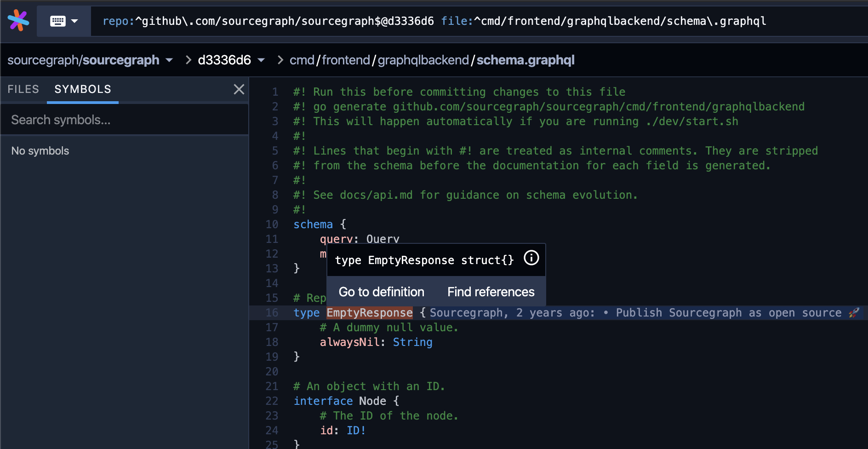Open the info icon in hover tooltip
868x449 pixels.
point(531,258)
